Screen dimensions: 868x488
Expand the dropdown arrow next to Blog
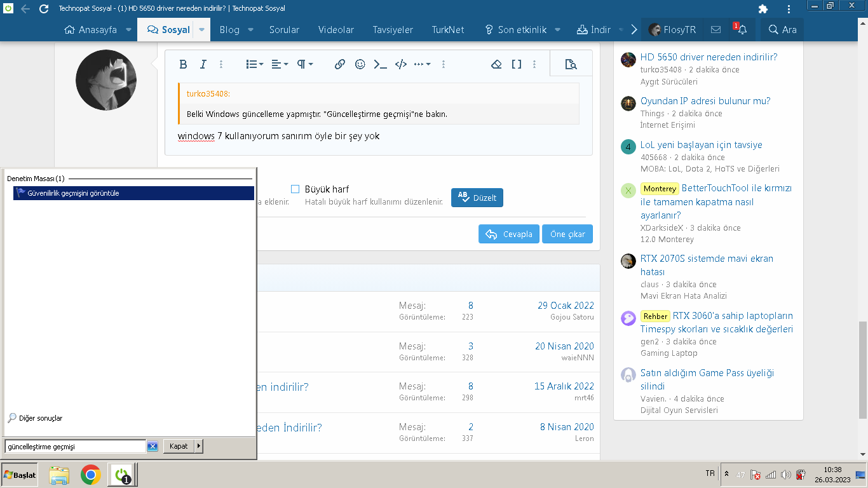click(x=251, y=30)
